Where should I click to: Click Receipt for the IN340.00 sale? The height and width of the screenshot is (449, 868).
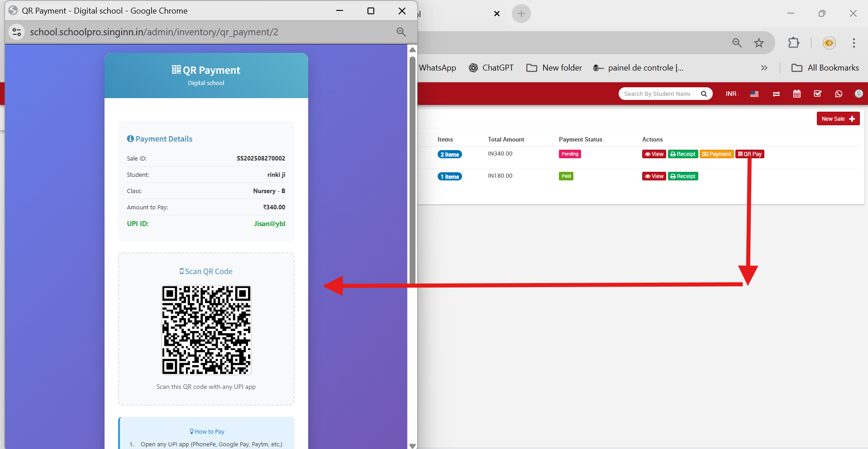[683, 154]
